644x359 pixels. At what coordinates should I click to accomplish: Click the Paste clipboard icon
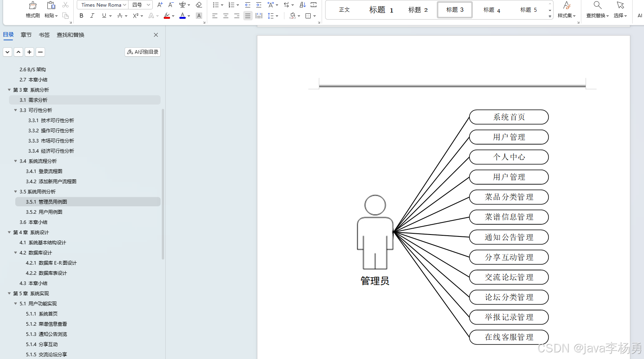tap(51, 5)
